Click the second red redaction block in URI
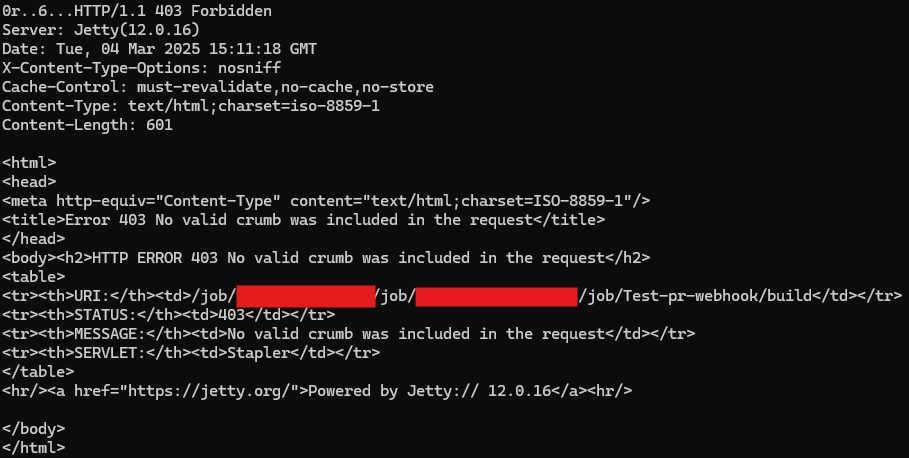 tap(496, 296)
